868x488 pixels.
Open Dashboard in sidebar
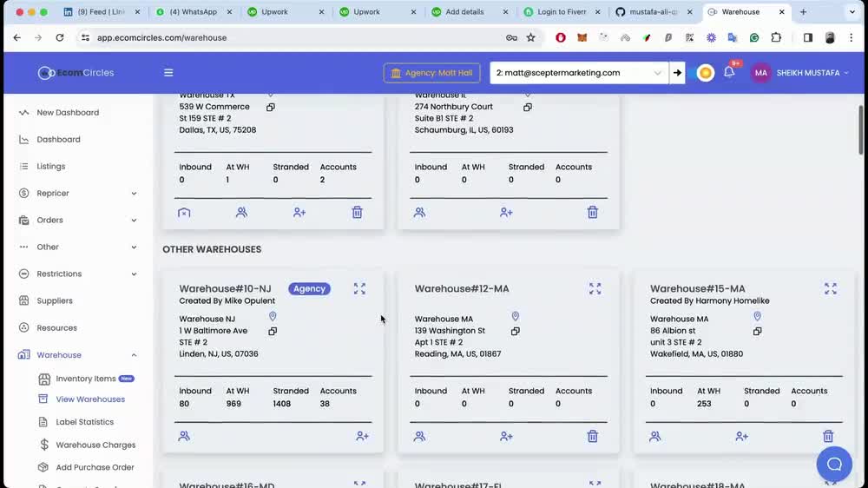tap(58, 140)
